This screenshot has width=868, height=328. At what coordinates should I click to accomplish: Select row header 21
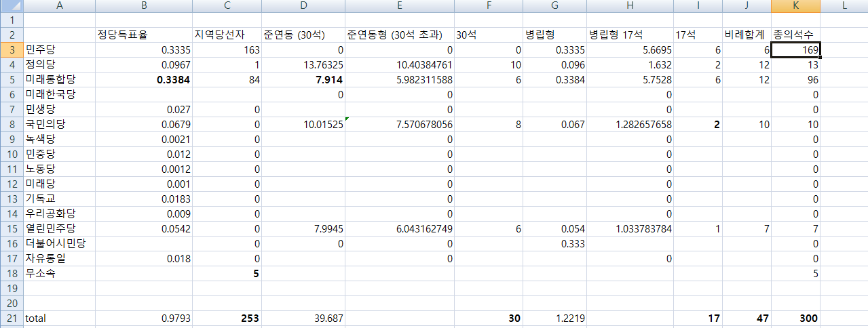click(x=11, y=318)
